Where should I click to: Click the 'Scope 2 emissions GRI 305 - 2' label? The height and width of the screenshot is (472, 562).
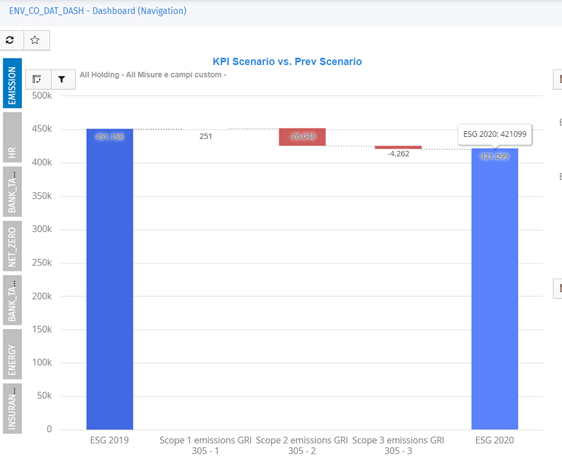302,445
